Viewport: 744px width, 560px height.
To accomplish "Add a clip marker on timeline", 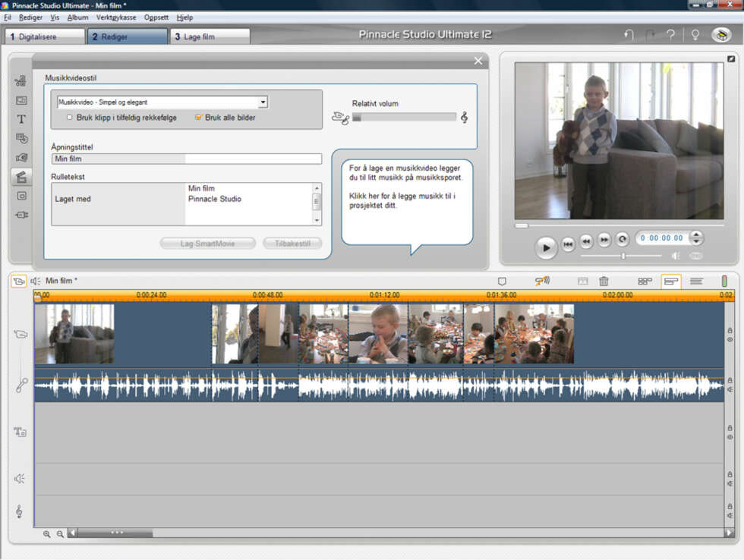I will [502, 282].
